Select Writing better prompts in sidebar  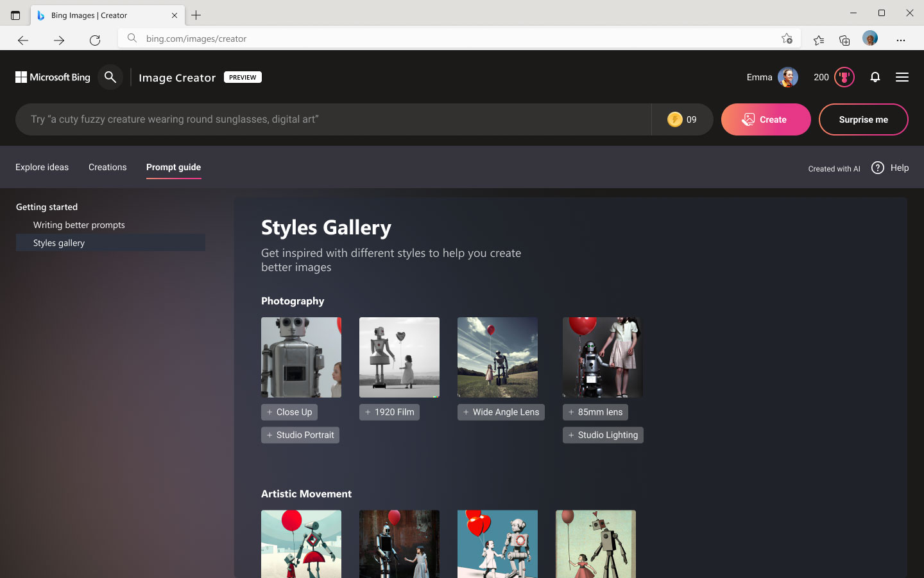click(79, 225)
